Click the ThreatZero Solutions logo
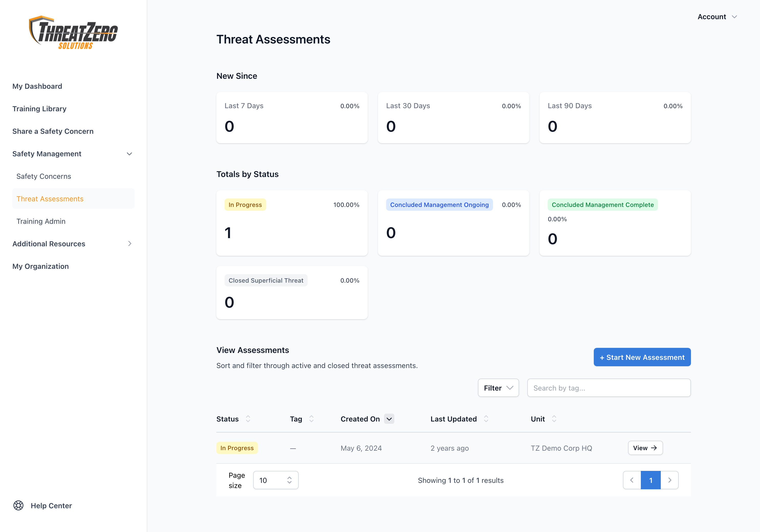Screen dimensions: 760x532 click(x=73, y=32)
